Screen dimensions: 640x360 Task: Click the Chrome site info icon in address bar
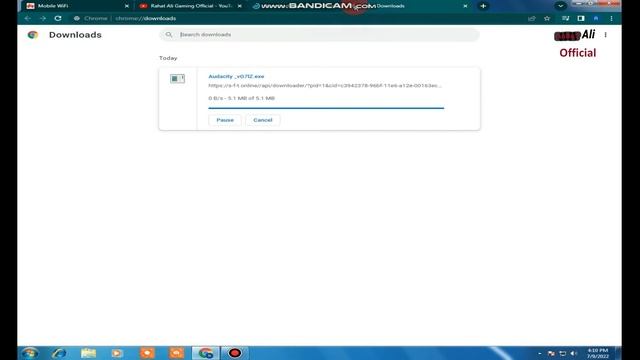(x=76, y=18)
